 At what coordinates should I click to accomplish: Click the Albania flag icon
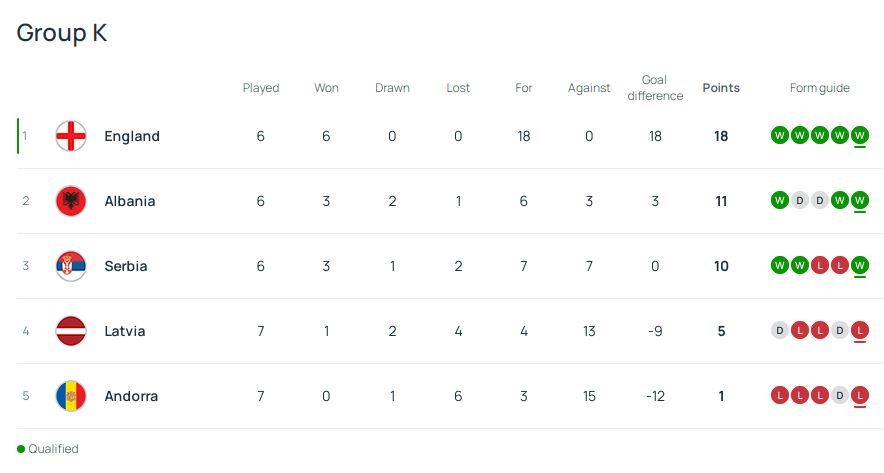click(x=71, y=201)
